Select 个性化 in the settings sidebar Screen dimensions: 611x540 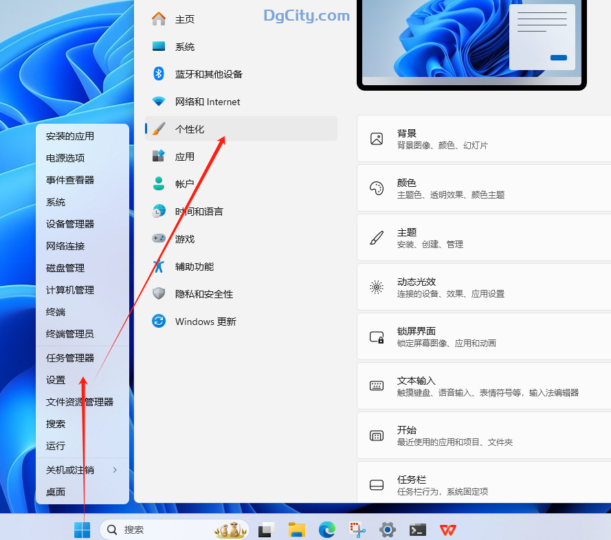coord(190,129)
